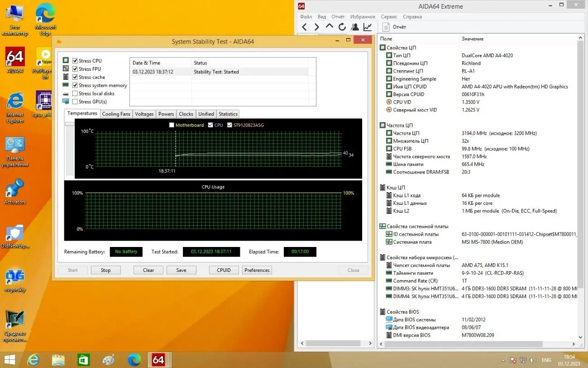The width and height of the screenshot is (588, 368).
Task: Click the back navigation arrow in AIDA64
Action: point(304,27)
